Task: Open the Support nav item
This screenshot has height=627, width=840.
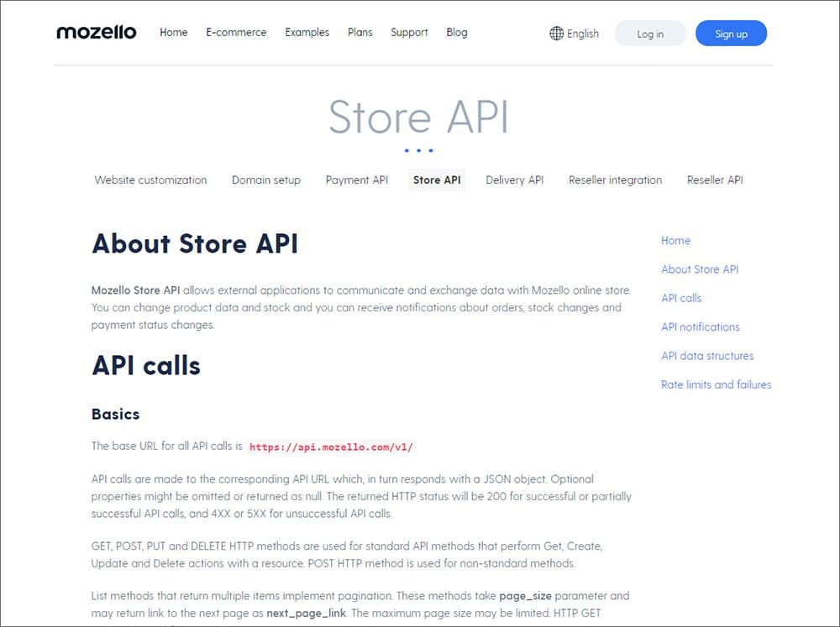Action: 409,32
